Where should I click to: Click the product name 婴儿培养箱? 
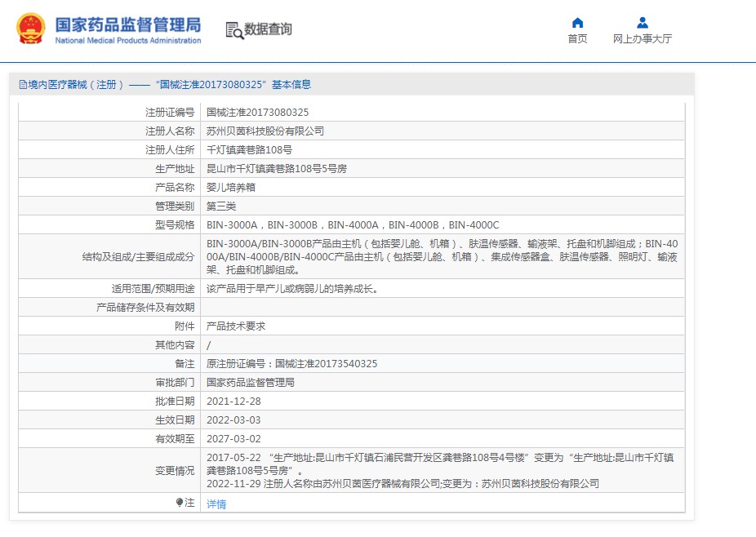[231, 188]
